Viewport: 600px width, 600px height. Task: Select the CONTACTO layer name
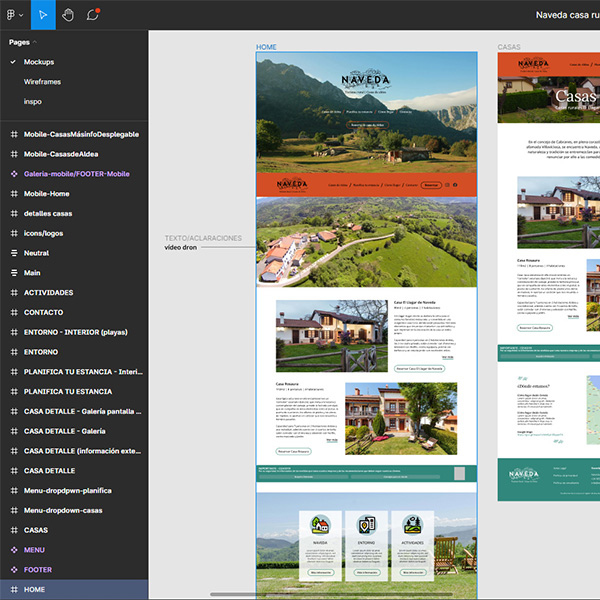(43, 313)
